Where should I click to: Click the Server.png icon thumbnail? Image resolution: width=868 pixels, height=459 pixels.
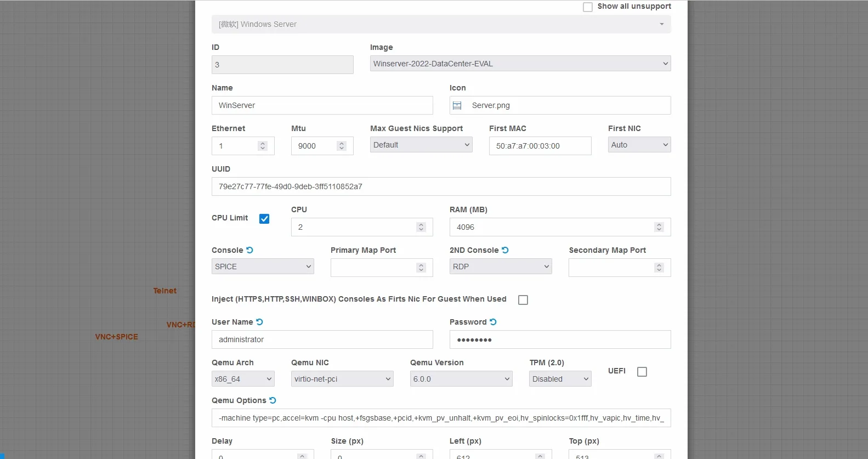click(457, 105)
